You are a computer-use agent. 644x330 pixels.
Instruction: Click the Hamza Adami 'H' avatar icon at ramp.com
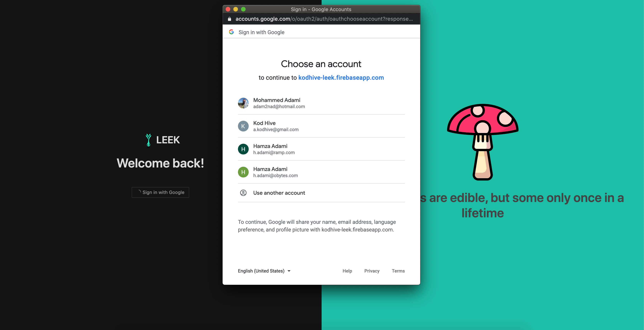243,149
